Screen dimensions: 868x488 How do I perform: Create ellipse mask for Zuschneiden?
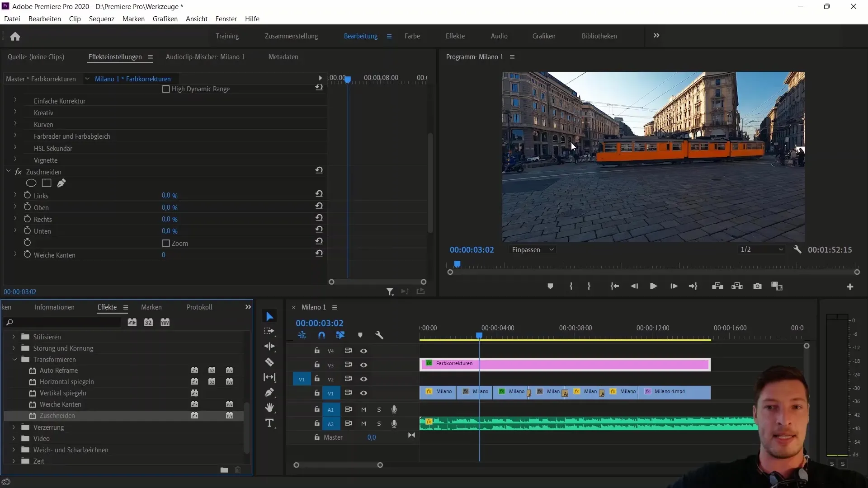31,183
